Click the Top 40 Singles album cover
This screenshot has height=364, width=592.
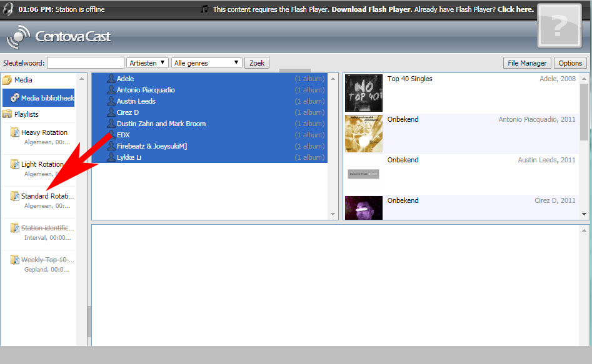pos(364,93)
